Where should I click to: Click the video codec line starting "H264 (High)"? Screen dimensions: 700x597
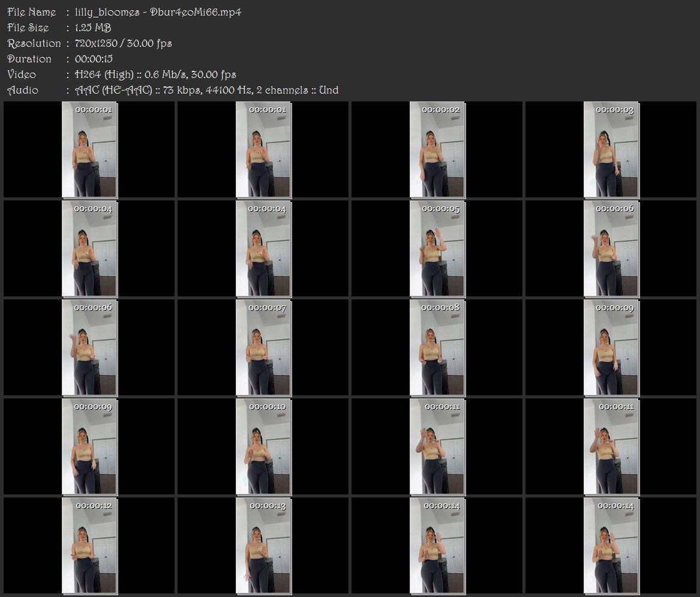click(155, 74)
